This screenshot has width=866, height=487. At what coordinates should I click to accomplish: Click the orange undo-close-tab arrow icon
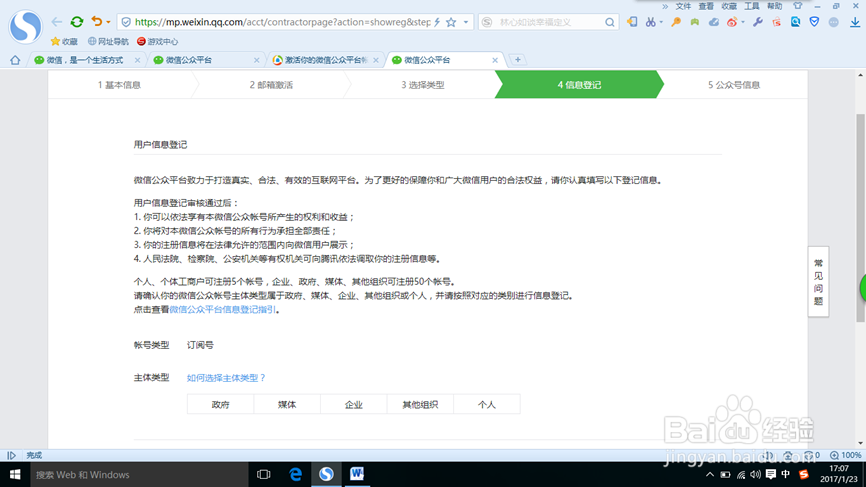tap(97, 22)
